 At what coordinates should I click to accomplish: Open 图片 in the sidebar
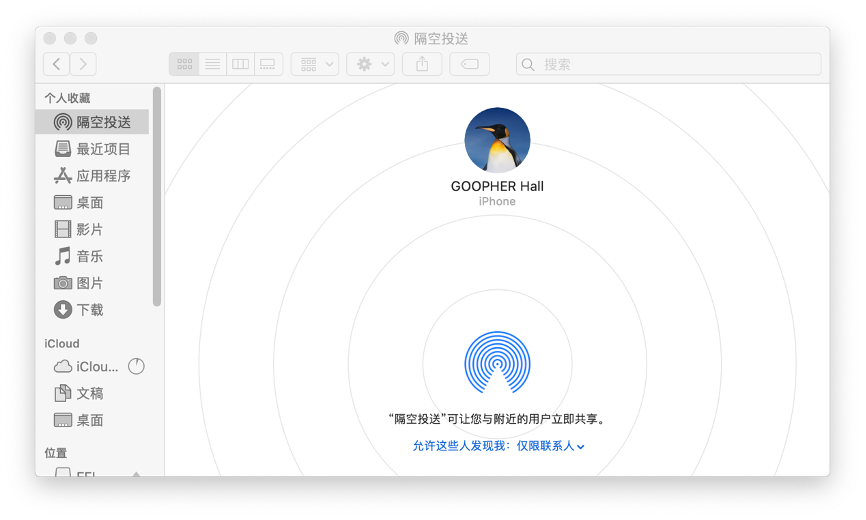pyautogui.click(x=92, y=283)
